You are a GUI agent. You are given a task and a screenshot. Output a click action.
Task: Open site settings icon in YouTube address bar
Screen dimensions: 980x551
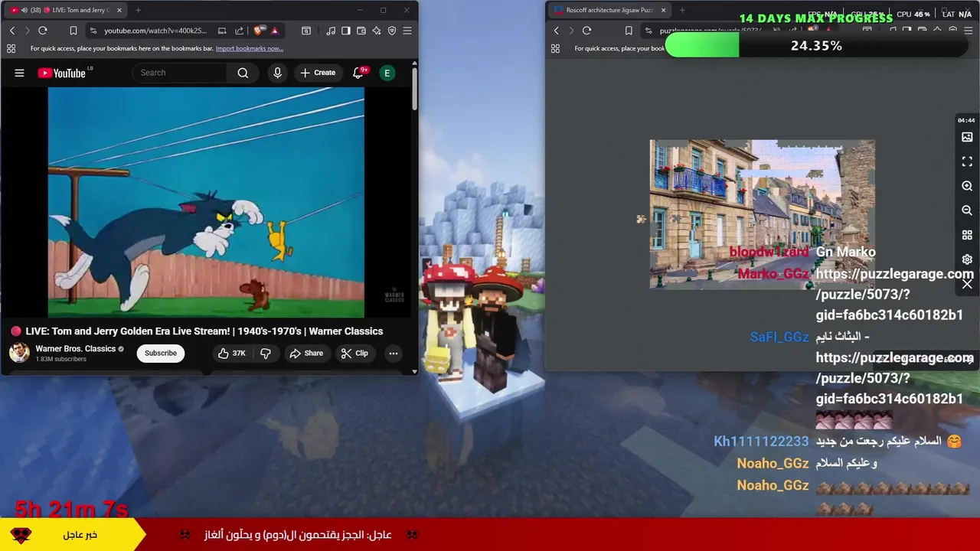pyautogui.click(x=93, y=31)
